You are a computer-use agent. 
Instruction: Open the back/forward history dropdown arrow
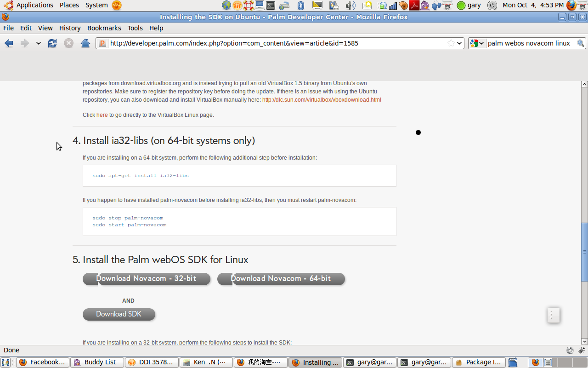tap(39, 43)
